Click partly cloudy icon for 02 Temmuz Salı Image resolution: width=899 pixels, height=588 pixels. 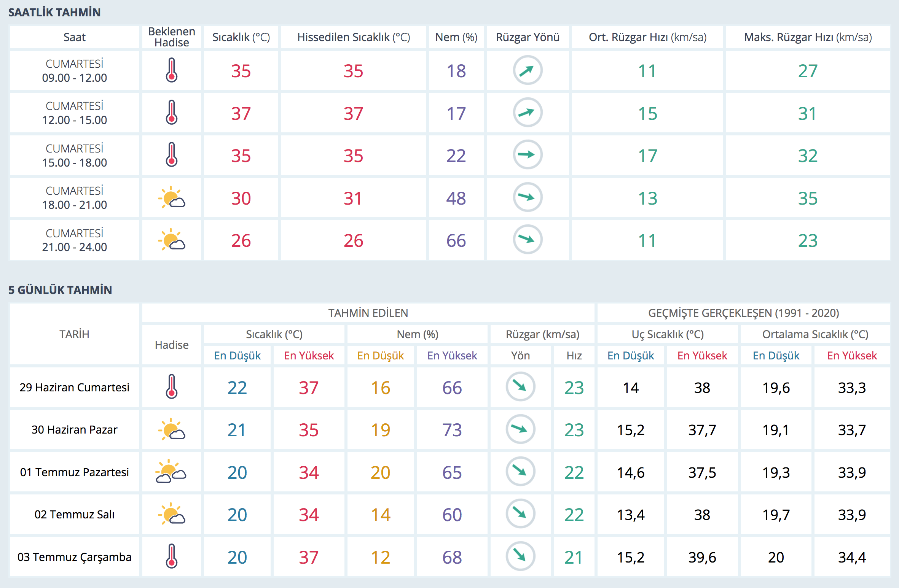[172, 514]
